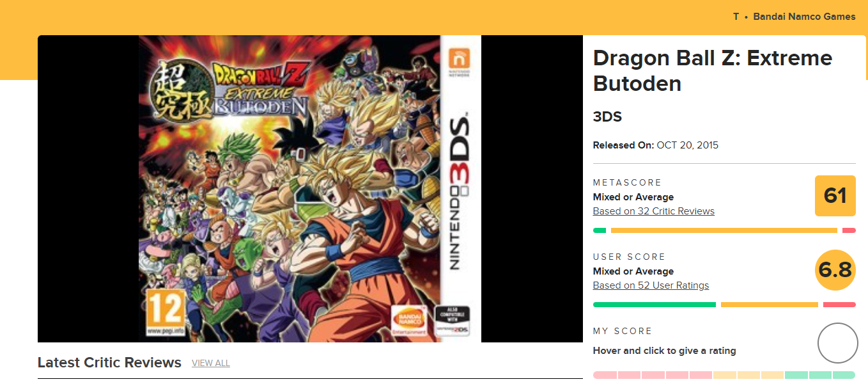The height and width of the screenshot is (384, 868).
Task: Open Based on 32 Critic Reviews link
Action: [653, 211]
